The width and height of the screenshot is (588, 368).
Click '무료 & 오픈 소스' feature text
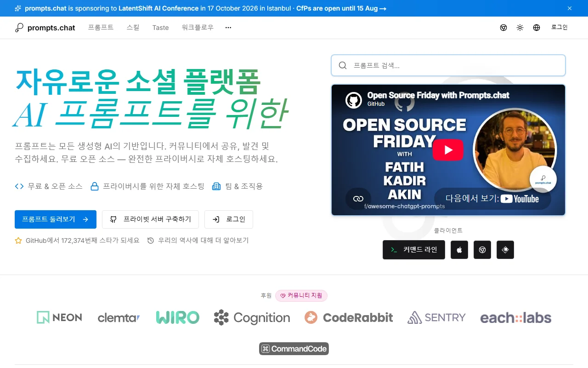pyautogui.click(x=55, y=186)
